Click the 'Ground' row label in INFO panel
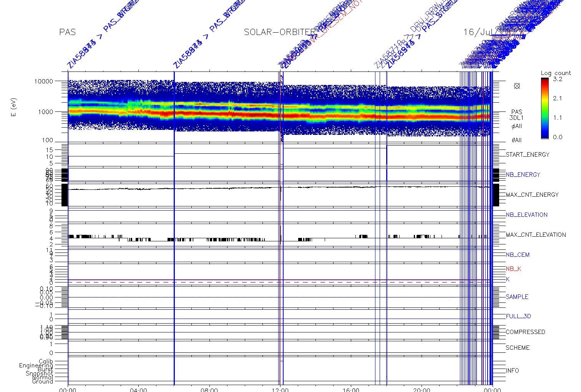581x392 pixels. tap(43, 381)
